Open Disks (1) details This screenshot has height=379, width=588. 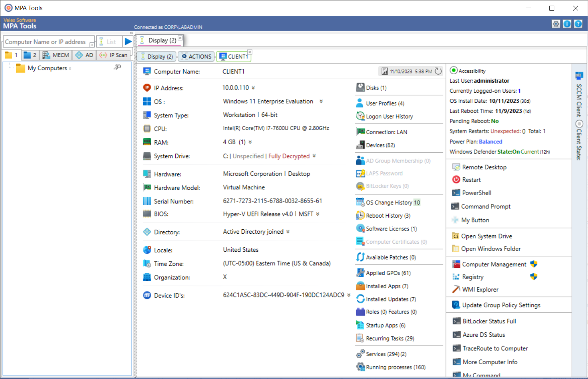click(x=371, y=88)
